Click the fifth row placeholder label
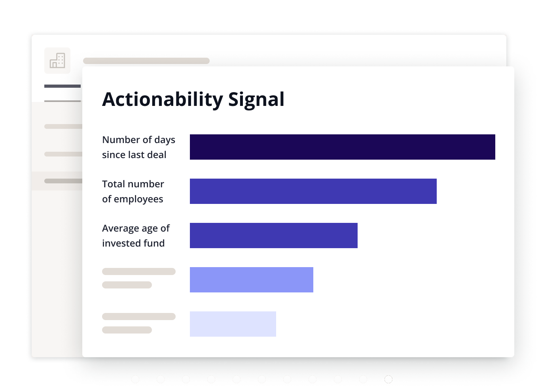 pos(138,323)
